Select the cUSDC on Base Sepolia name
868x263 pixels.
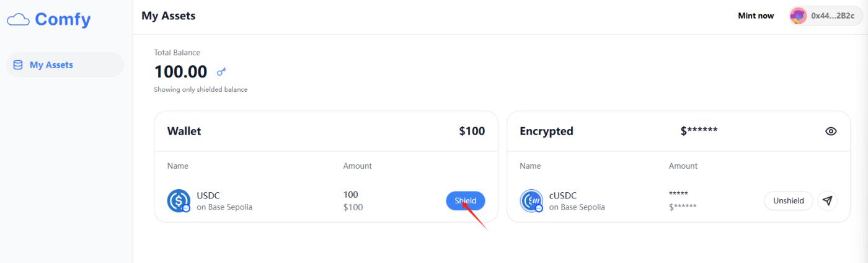click(x=577, y=201)
